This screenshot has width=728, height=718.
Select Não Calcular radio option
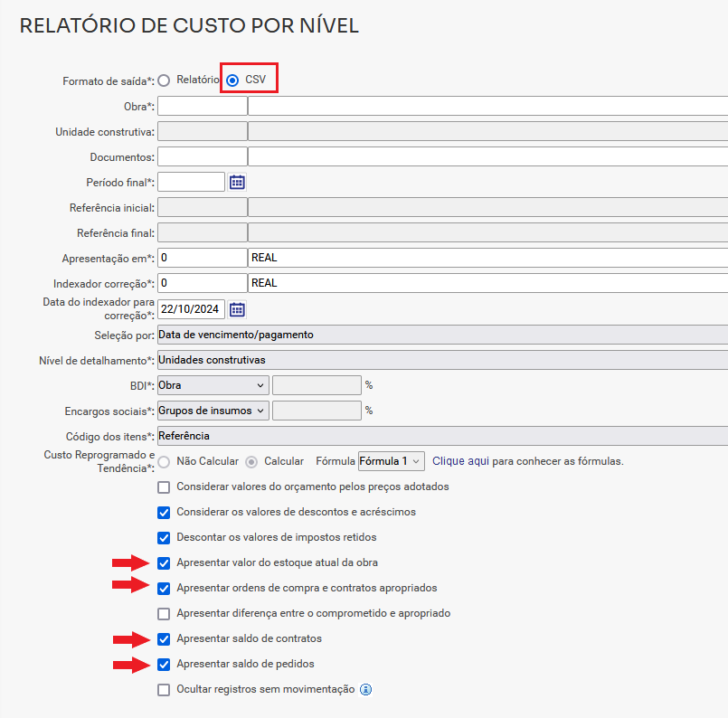tap(164, 462)
